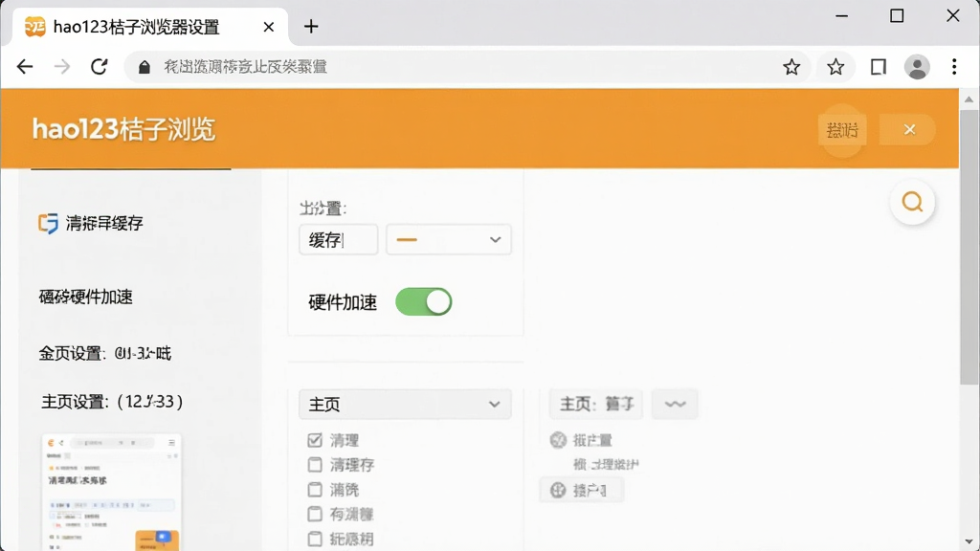Check the fourth checkbox in the list

tap(314, 514)
